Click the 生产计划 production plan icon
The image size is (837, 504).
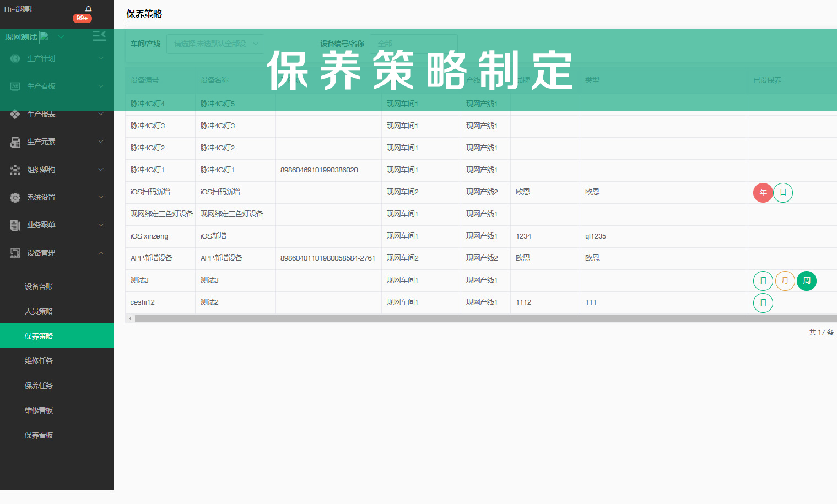[x=14, y=58]
